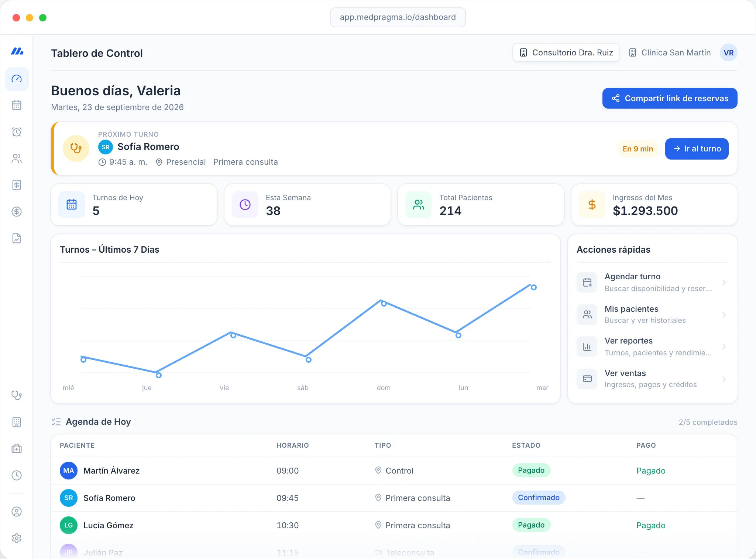
Task: Open the calendar icon in sidebar
Action: click(x=17, y=105)
